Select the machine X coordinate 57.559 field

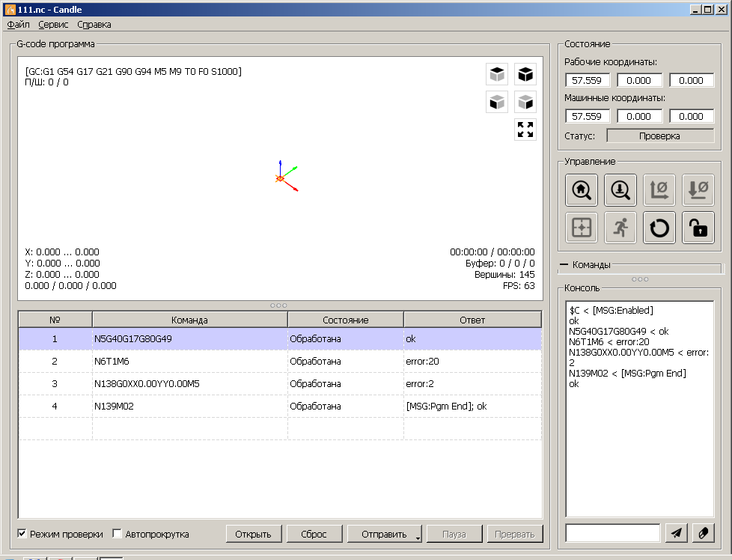coord(587,116)
